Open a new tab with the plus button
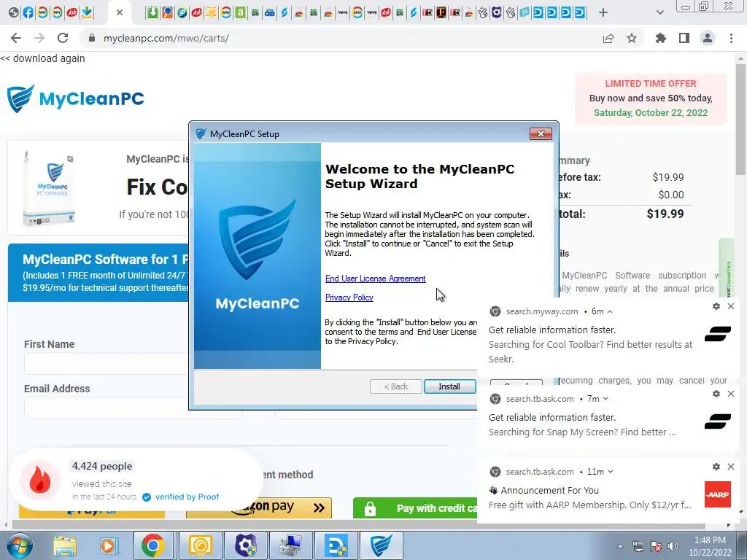 click(x=603, y=13)
